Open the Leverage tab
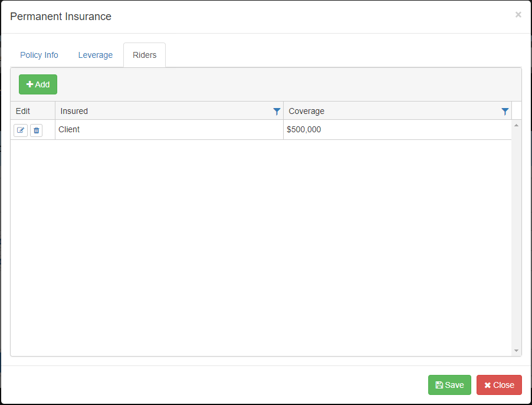Image resolution: width=532 pixels, height=405 pixels. (95, 55)
